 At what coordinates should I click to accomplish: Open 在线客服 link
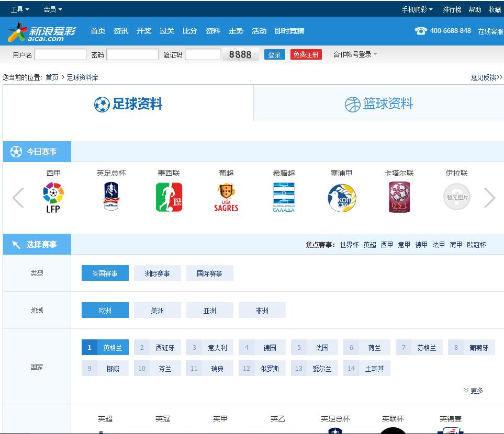click(x=490, y=31)
